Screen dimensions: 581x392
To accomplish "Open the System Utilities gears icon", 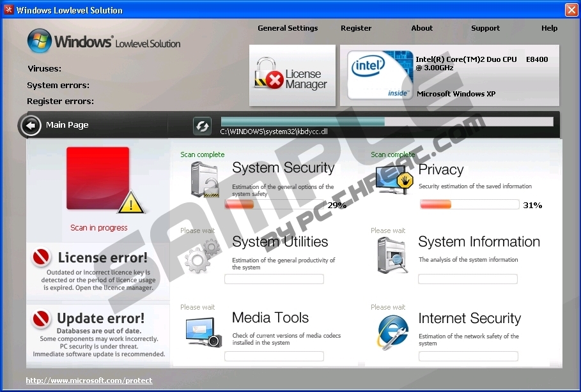I will tap(203, 256).
